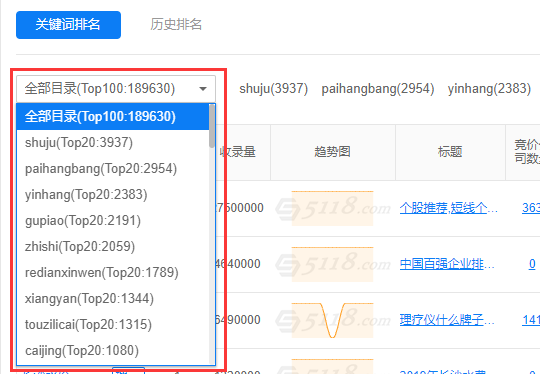Open the 中国百强企业排... title link

pyautogui.click(x=447, y=264)
